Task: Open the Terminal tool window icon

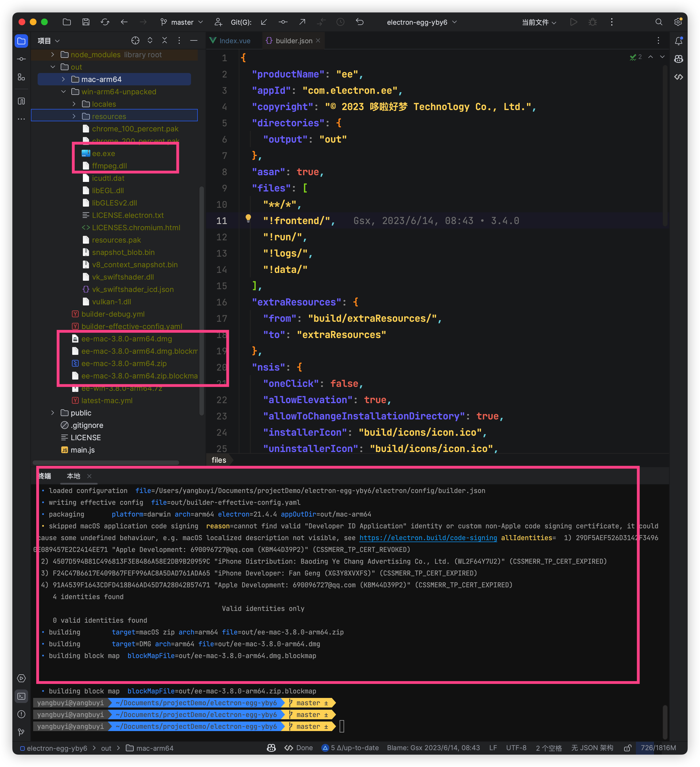Action: pos(21,696)
